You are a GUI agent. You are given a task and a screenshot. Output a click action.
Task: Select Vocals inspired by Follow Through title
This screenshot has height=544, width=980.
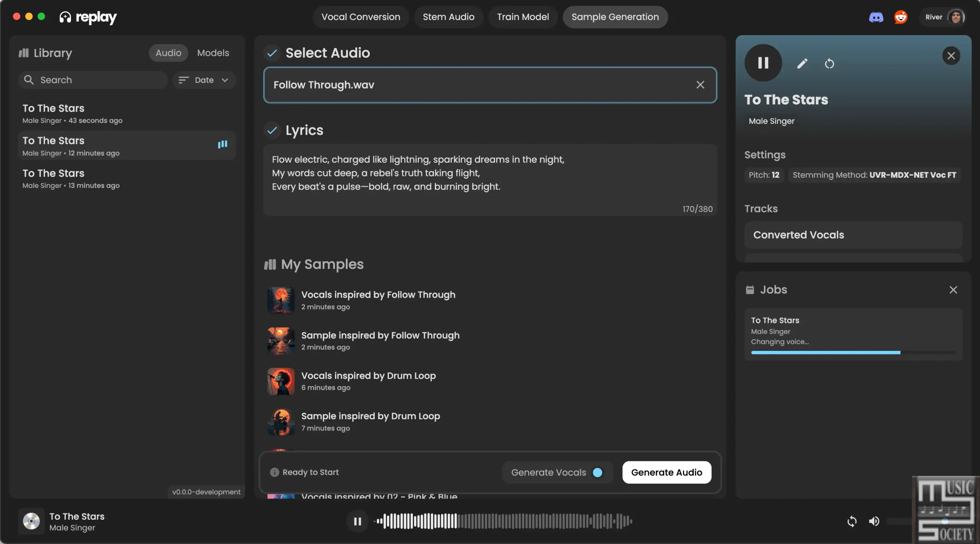(378, 295)
